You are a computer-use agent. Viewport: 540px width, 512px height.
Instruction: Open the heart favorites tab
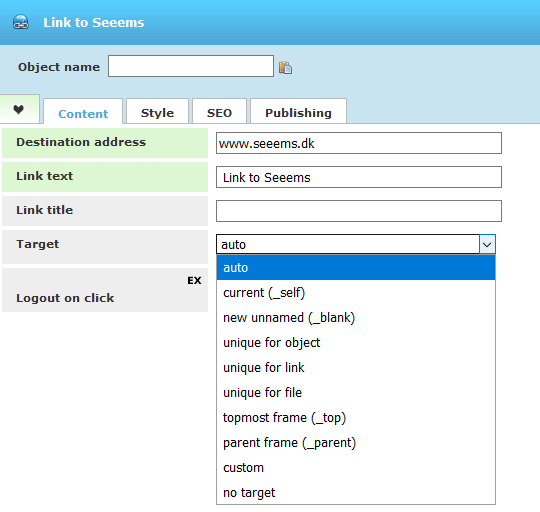coord(19,109)
